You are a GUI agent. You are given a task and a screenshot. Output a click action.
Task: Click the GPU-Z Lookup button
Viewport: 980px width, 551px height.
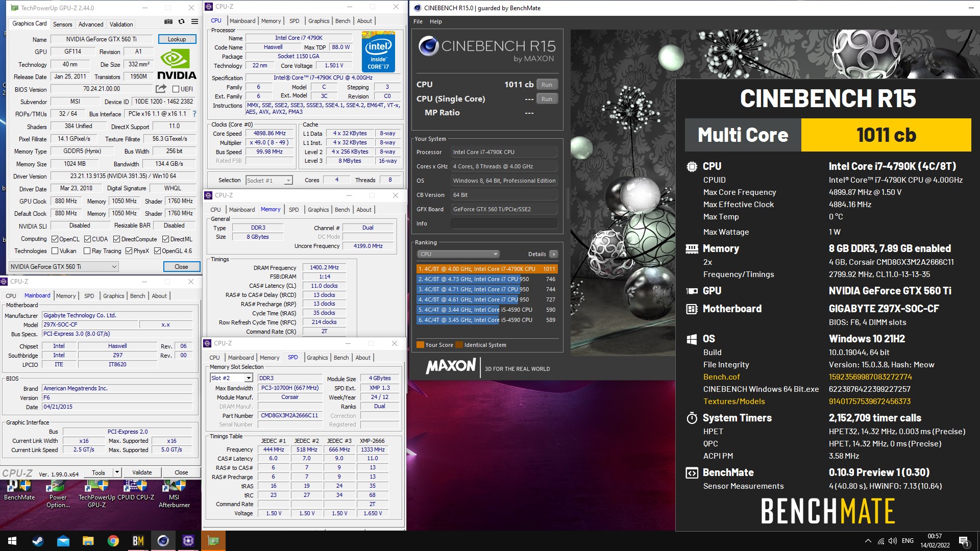pyautogui.click(x=177, y=39)
